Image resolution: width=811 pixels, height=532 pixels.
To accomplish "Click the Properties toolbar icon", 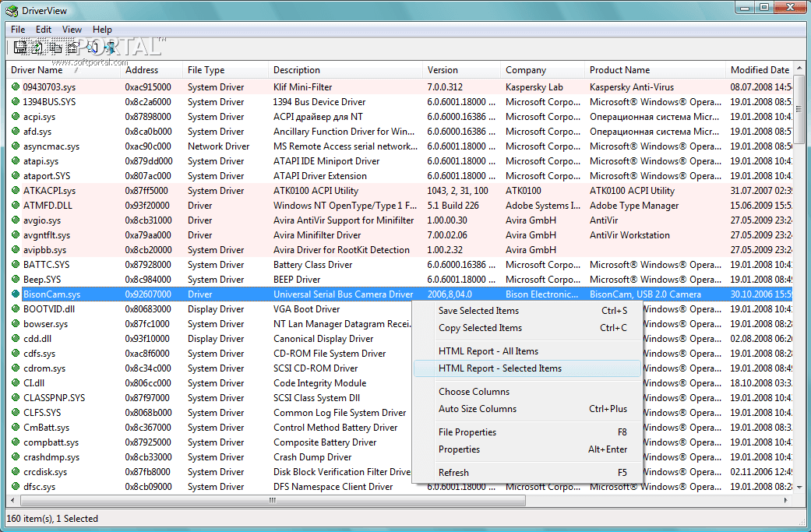I will click(x=73, y=48).
